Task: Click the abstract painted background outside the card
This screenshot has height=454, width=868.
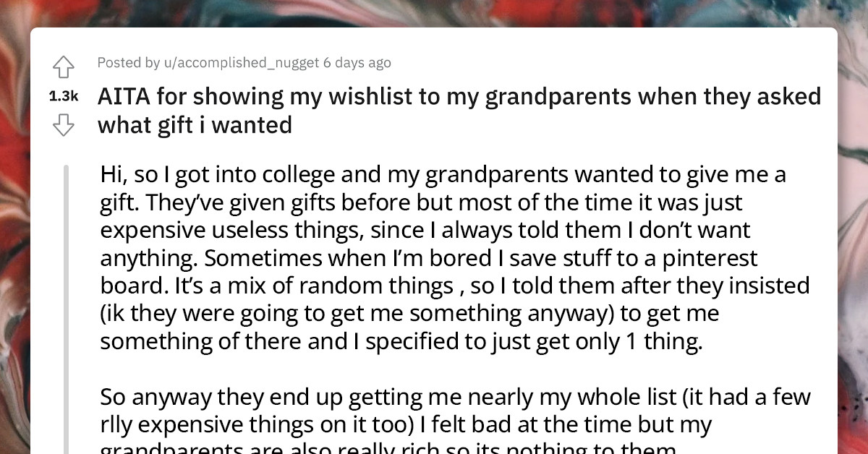Action: click(x=14, y=217)
